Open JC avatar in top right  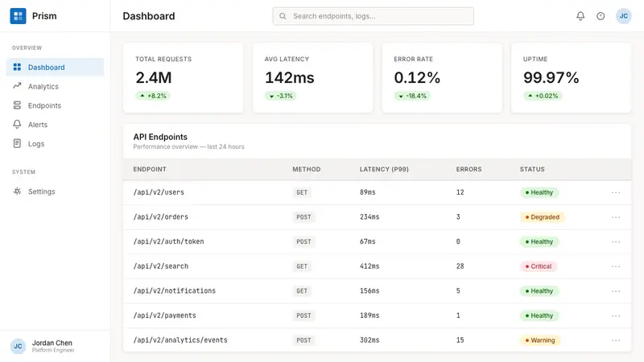click(623, 16)
